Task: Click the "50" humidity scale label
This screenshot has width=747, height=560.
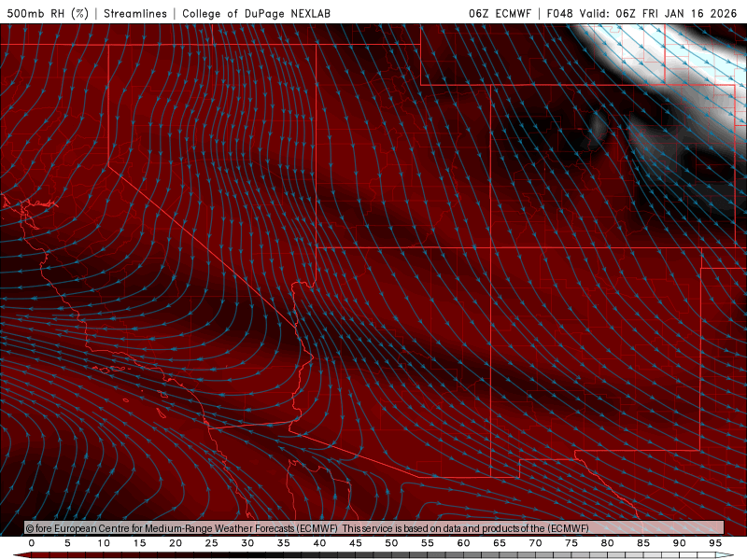Action: pyautogui.click(x=391, y=543)
